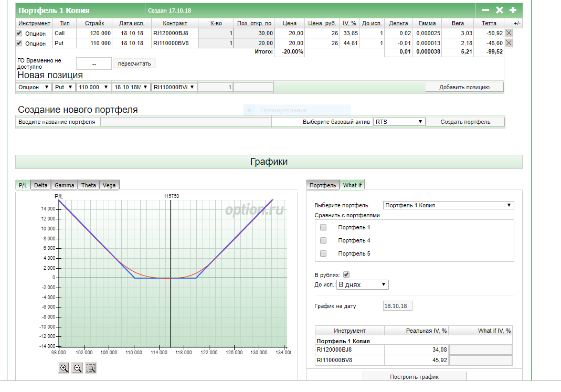561x392 pixels.
Task: Zoom out on the P/L chart
Action: click(77, 368)
